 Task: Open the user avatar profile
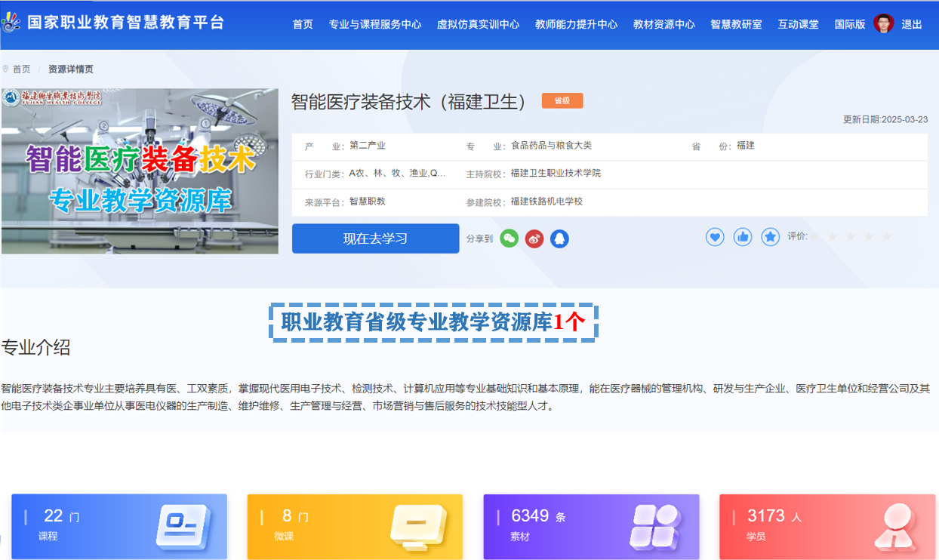point(884,23)
